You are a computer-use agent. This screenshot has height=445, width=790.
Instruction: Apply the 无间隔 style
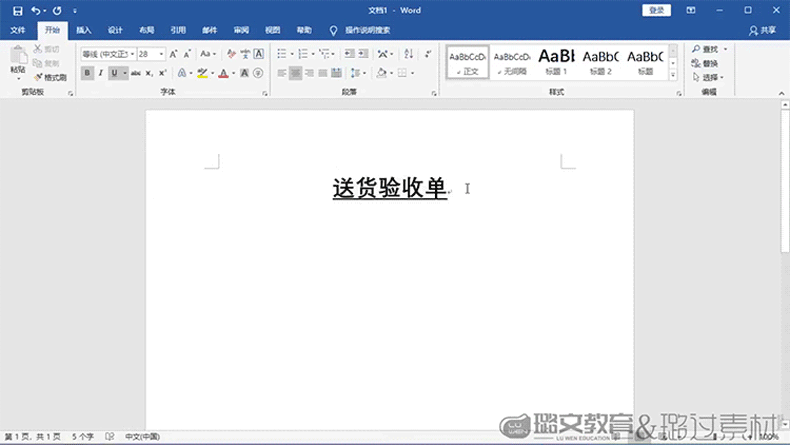coord(511,62)
